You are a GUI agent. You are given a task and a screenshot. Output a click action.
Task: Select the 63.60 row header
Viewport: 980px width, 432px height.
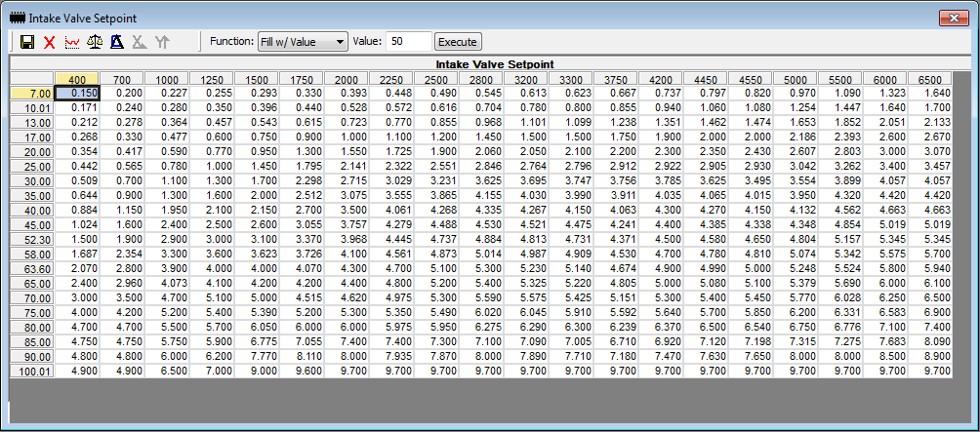[x=32, y=269]
